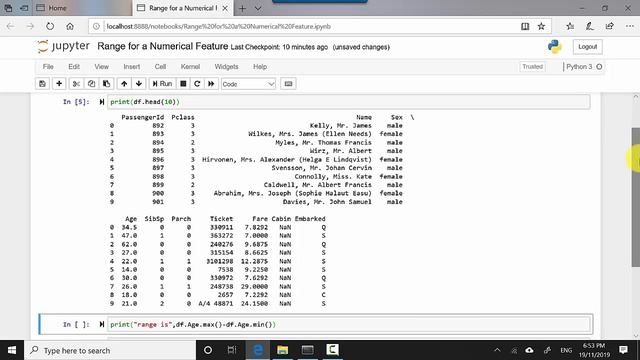Open the Help menu

click(260, 67)
